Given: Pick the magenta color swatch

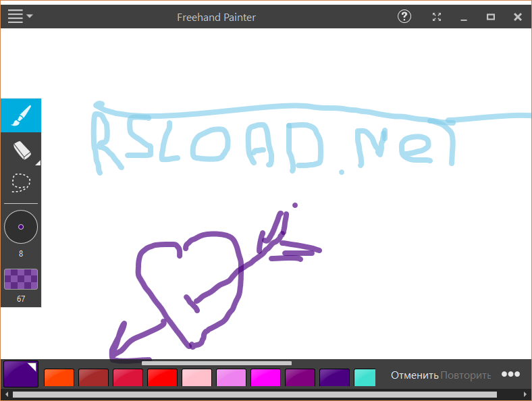Looking at the screenshot, I should [265, 377].
